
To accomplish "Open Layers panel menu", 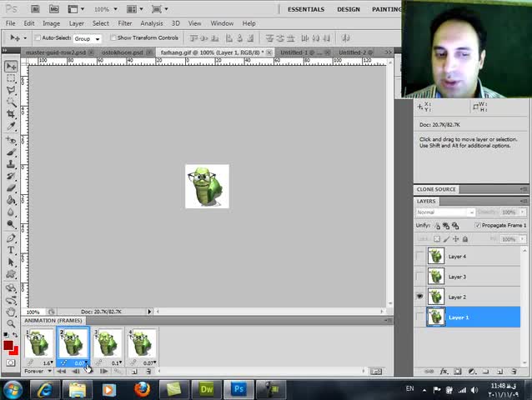I will coord(524,201).
